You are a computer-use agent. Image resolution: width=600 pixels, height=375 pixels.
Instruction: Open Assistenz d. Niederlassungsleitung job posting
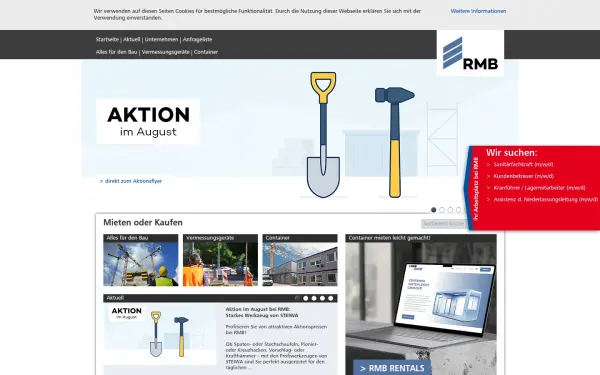546,199
